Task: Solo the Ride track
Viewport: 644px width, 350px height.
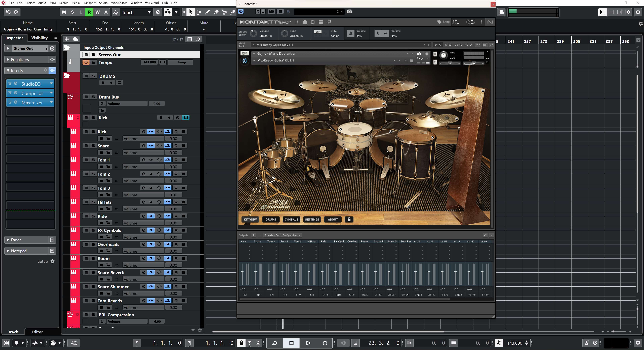Action: [93, 216]
